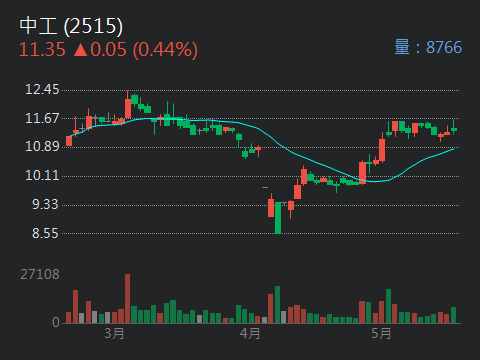Click the 9.33 price axis label
Image resolution: width=480 pixels, height=360 pixels.
(x=45, y=204)
